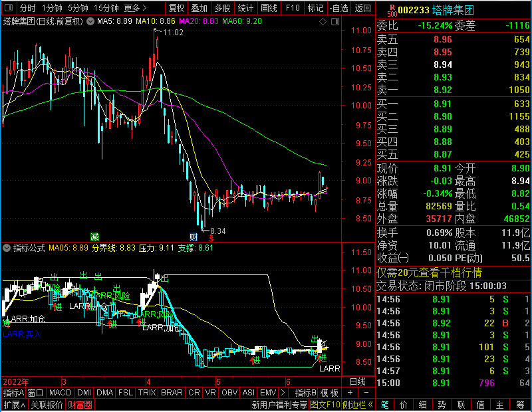532x412 pixels.
Task: Collapse the 侧边栏 sidebar
Action: (358, 405)
